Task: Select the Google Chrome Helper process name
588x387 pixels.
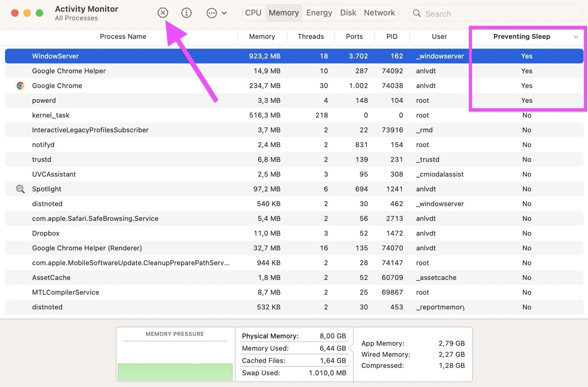Action: click(69, 71)
